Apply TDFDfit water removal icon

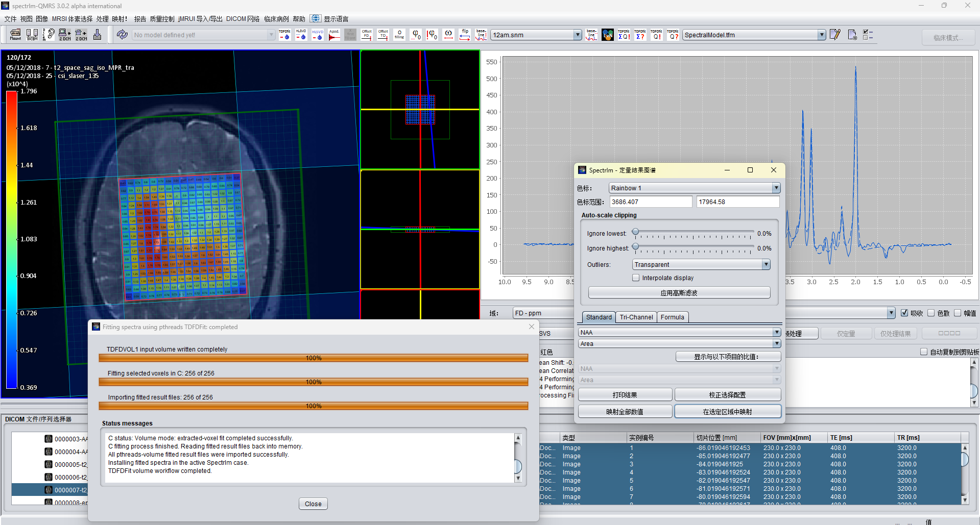(x=284, y=35)
